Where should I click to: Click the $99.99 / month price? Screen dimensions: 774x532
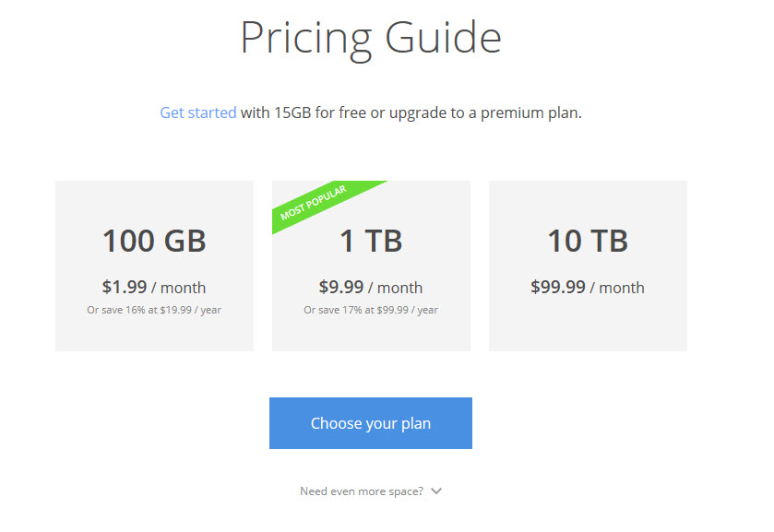[x=588, y=288]
